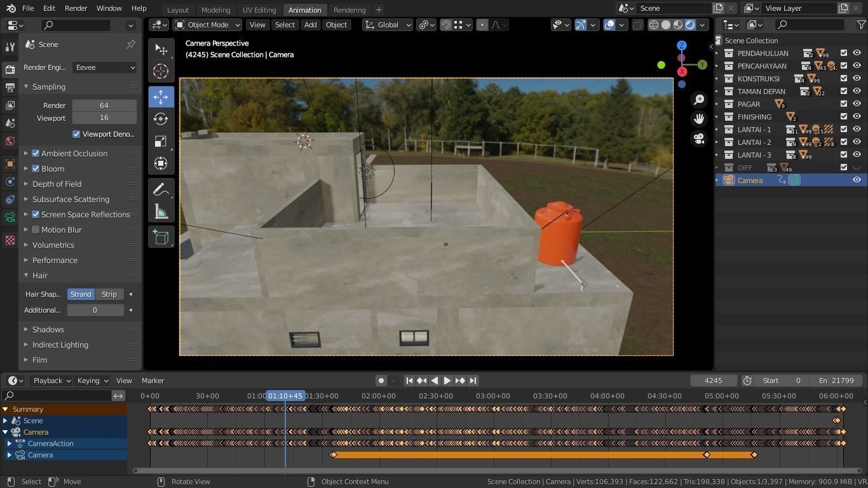
Task: Switch to the UV Editing workspace tab
Action: pyautogui.click(x=259, y=10)
